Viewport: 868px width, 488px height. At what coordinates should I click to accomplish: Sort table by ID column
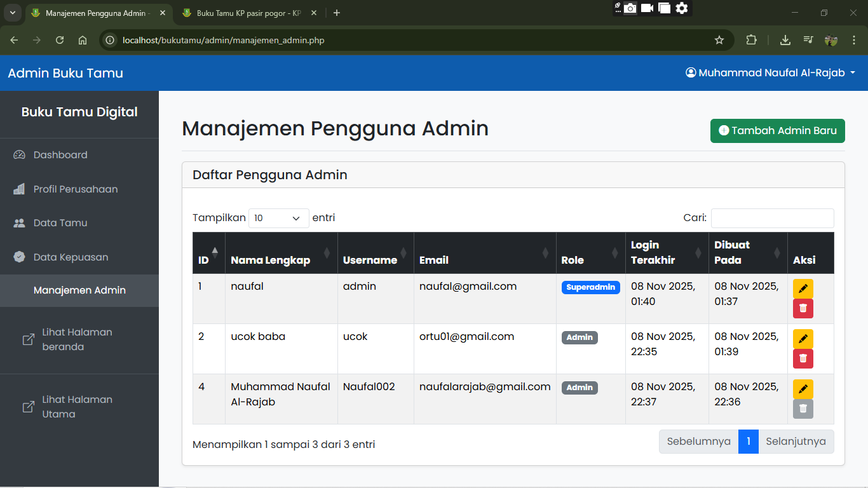(x=208, y=253)
